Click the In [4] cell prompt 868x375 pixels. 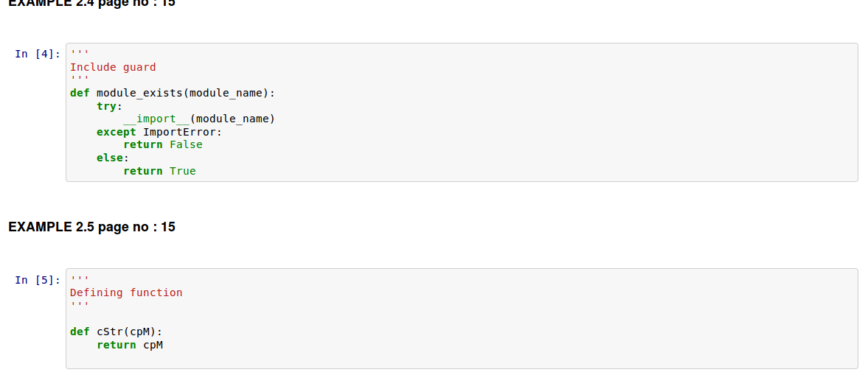(37, 54)
